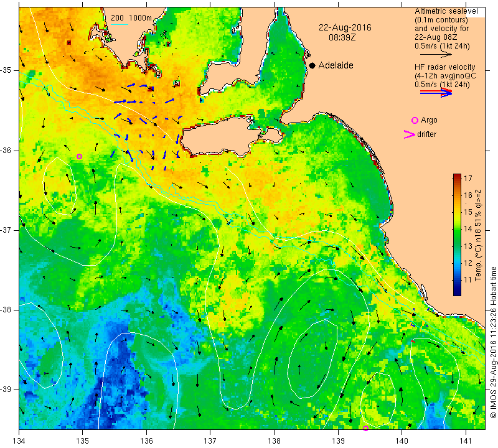This screenshot has height=448, width=498.
Task: Click the '(0.1m contours)' legend line
Action: [441, 20]
